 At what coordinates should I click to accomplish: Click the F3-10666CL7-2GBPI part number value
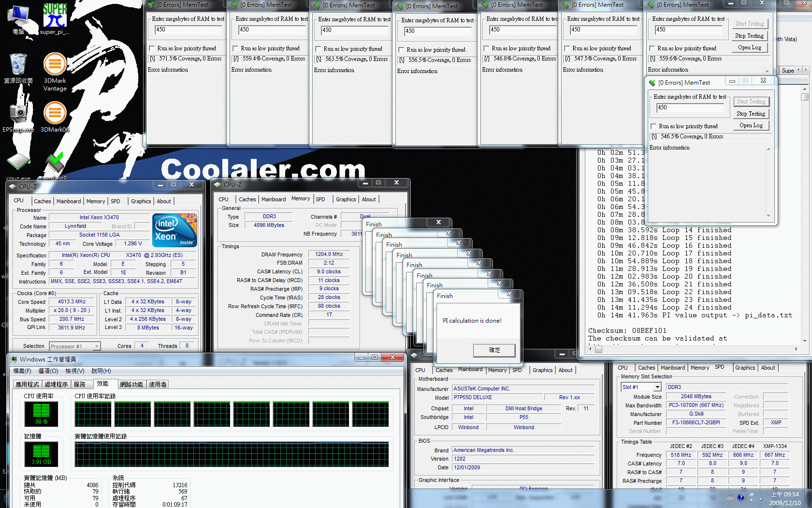696,422
